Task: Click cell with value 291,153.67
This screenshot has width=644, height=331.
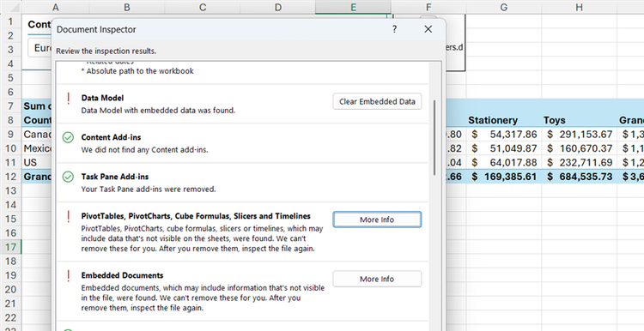Action: tap(579, 135)
